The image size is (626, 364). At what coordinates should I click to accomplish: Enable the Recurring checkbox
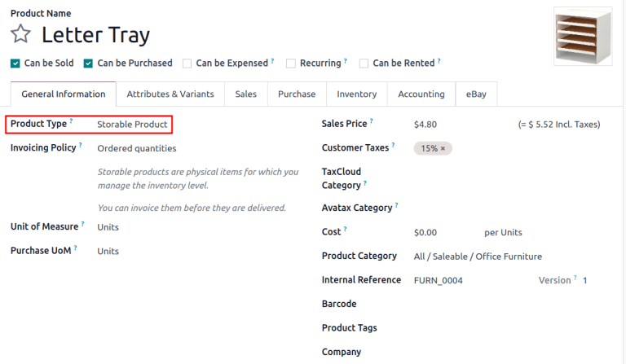click(x=291, y=63)
